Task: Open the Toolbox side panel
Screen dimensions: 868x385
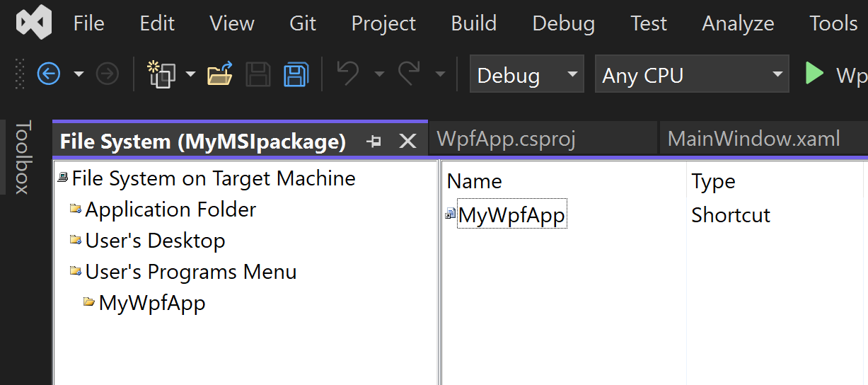Action: coord(23,157)
